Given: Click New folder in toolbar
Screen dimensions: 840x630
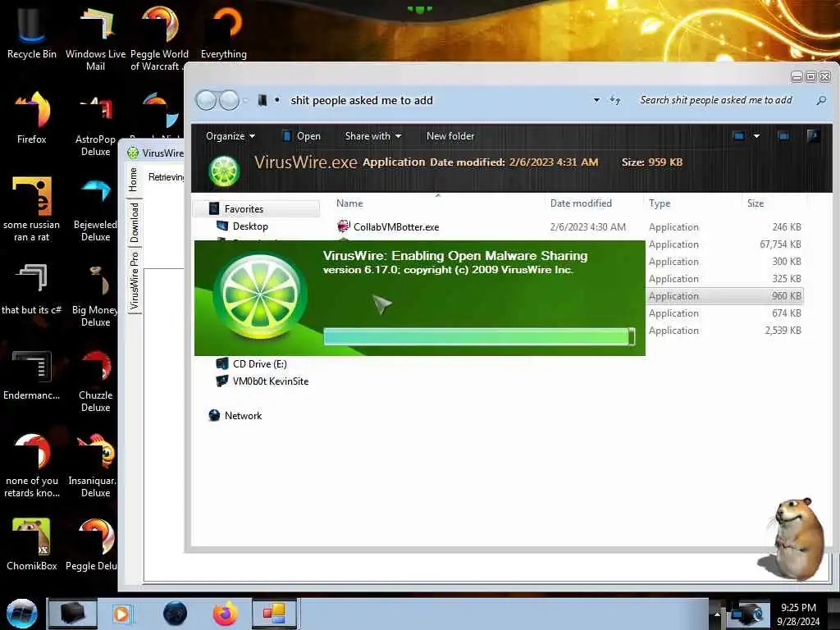Looking at the screenshot, I should (x=450, y=136).
